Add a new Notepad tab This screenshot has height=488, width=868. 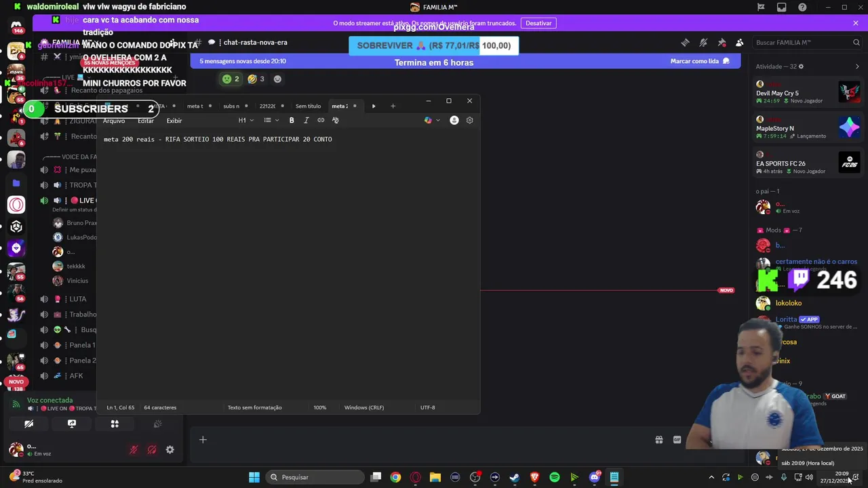click(393, 106)
